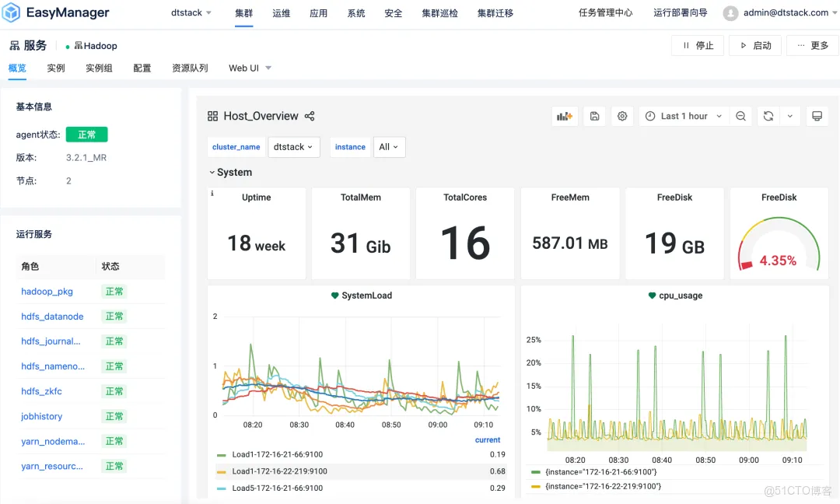Save the dashboard using the floppy icon
This screenshot has width=840, height=504.
pyautogui.click(x=594, y=116)
